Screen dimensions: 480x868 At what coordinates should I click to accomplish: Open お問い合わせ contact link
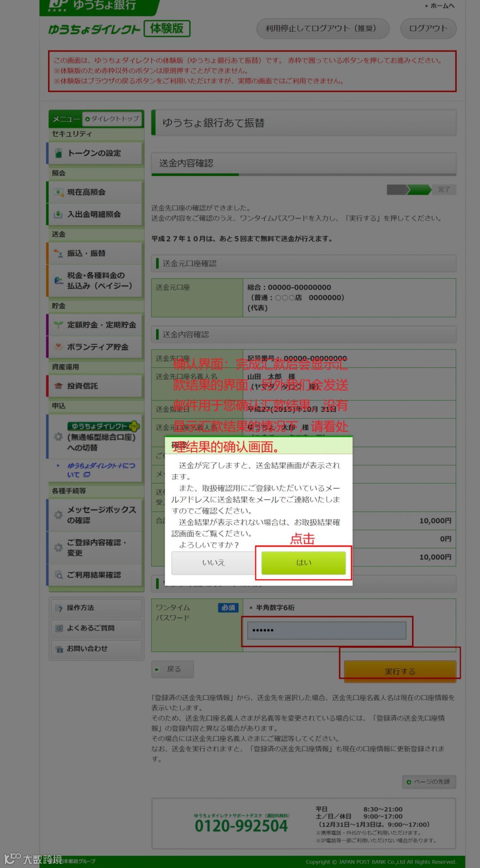[x=96, y=649]
